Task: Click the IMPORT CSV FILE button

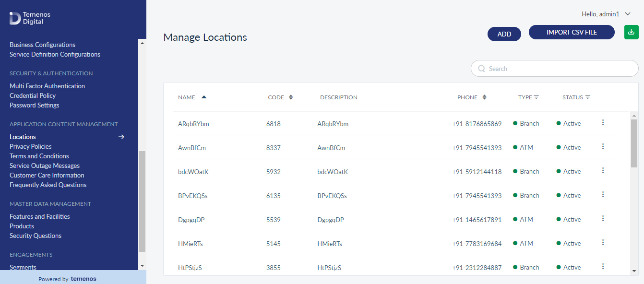Action: 572,32
